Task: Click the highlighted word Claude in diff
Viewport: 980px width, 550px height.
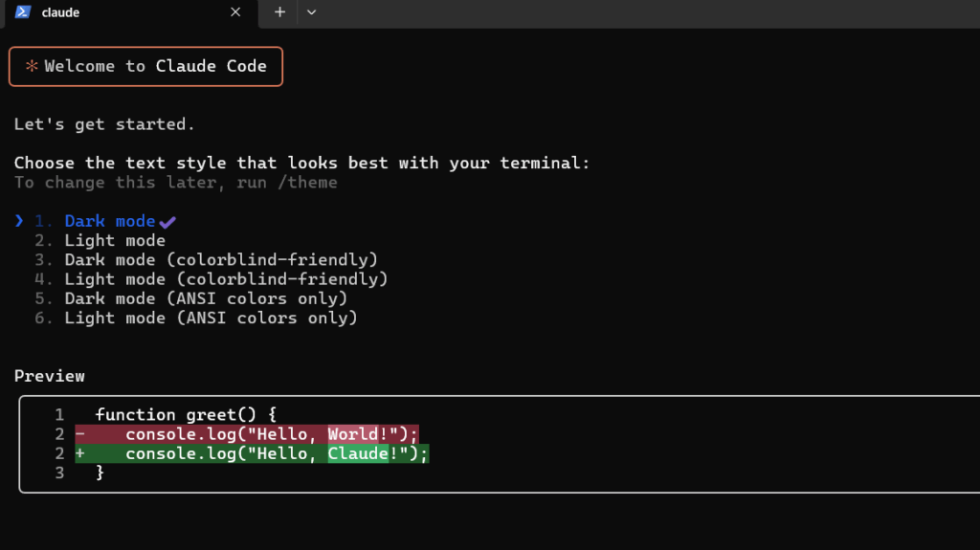Action: (x=358, y=453)
